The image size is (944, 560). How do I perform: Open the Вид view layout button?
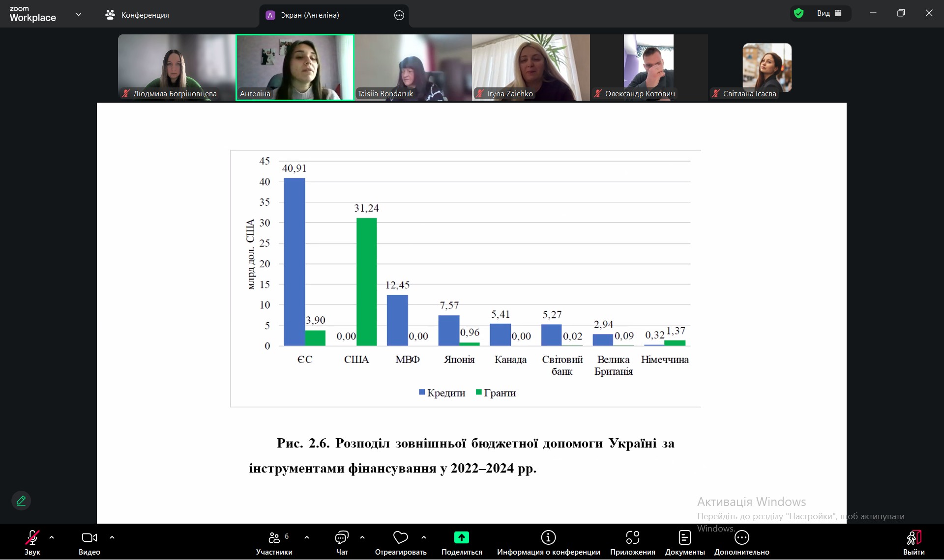[829, 13]
